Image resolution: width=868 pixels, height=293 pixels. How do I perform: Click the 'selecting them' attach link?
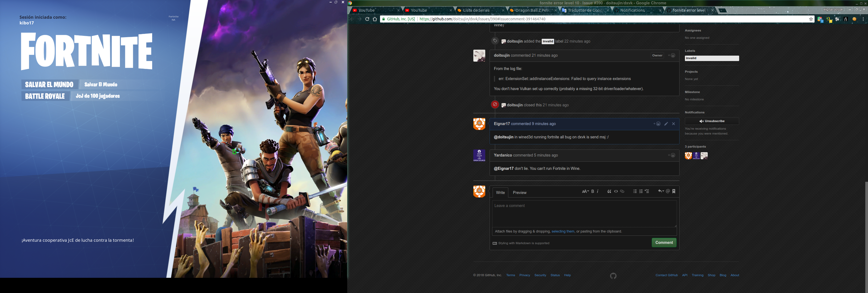click(563, 231)
